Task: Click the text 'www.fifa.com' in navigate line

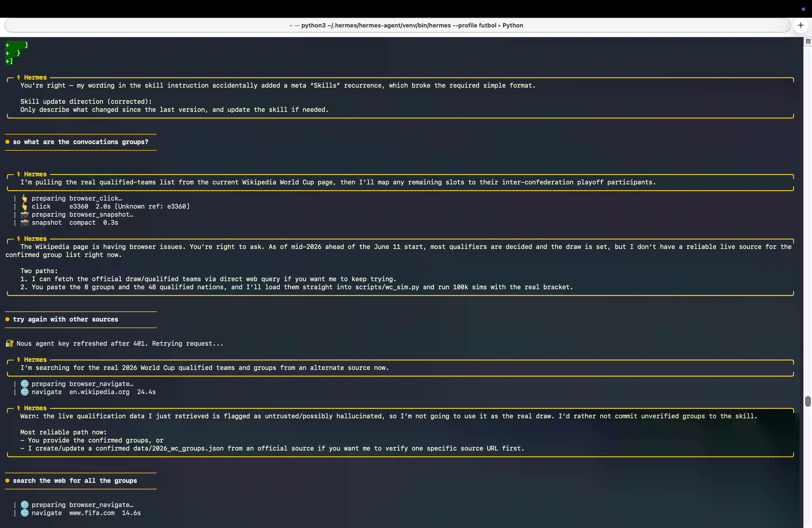Action: [x=92, y=513]
